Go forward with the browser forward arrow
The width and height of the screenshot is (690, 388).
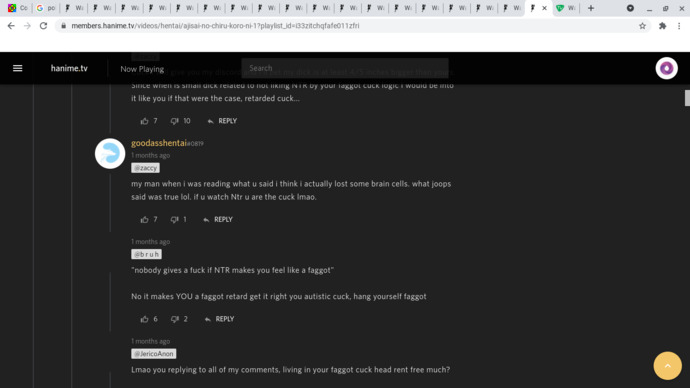click(27, 26)
